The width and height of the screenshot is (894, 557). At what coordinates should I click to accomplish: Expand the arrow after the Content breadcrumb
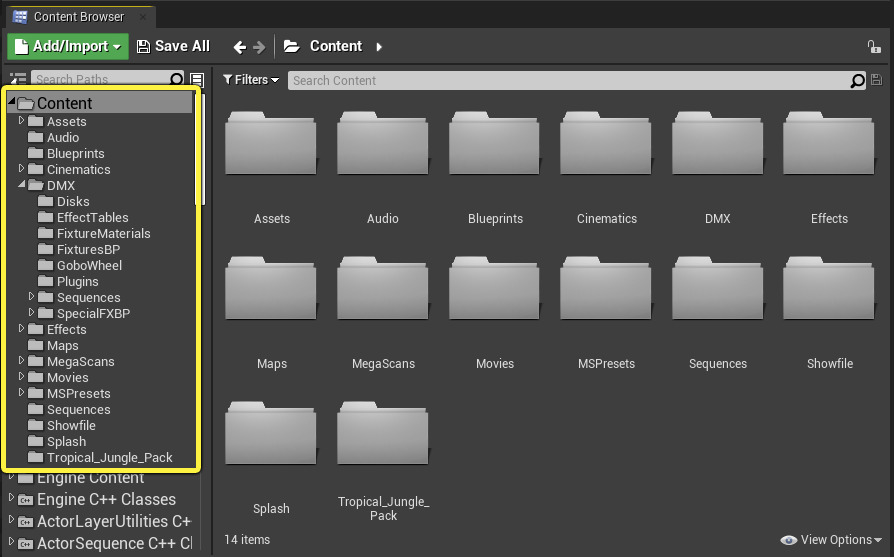tap(379, 47)
